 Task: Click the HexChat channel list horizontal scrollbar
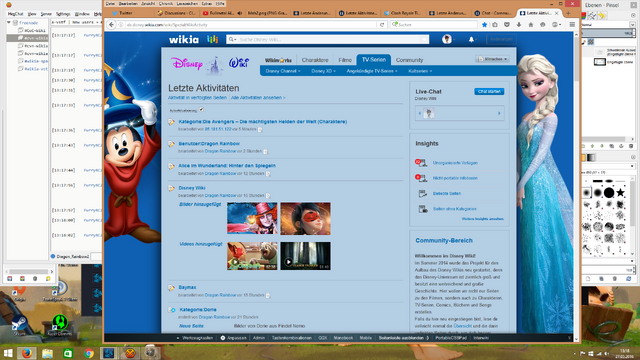tap(29, 271)
